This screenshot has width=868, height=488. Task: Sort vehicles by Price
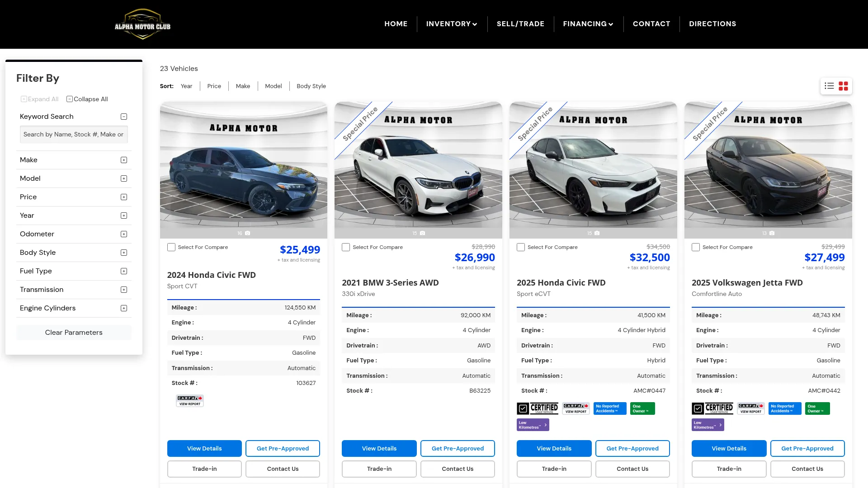pyautogui.click(x=214, y=86)
